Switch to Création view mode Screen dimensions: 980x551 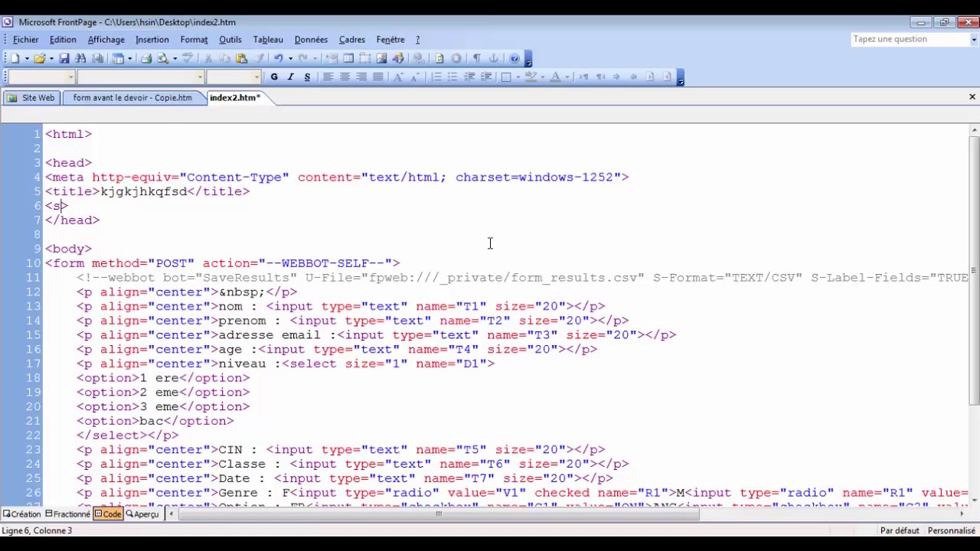[21, 514]
